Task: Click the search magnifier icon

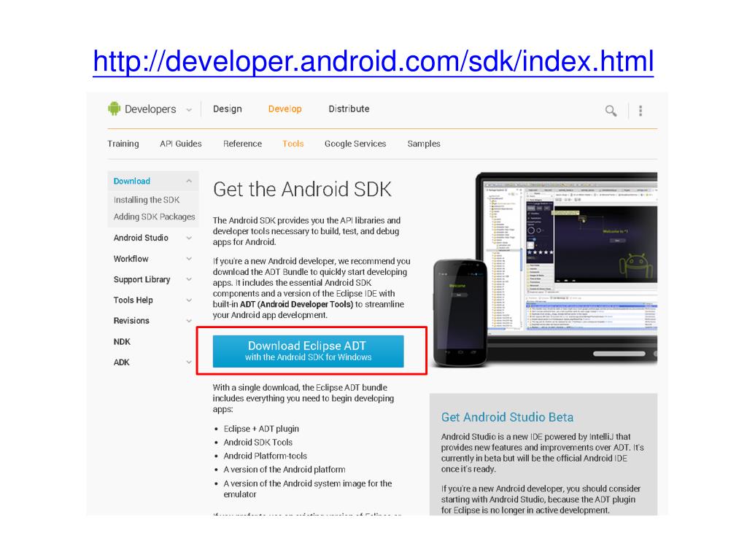Action: coord(611,111)
